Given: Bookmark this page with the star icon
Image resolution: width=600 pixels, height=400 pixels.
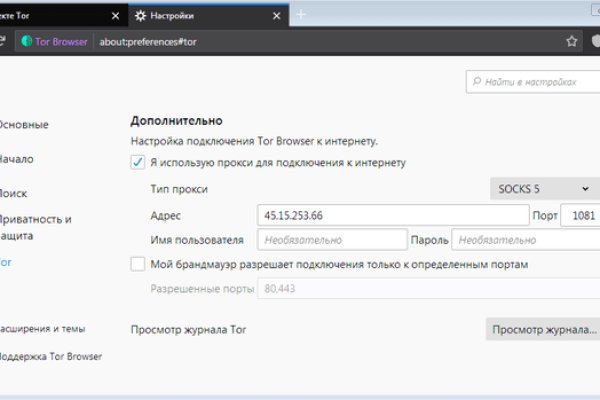Looking at the screenshot, I should (572, 42).
